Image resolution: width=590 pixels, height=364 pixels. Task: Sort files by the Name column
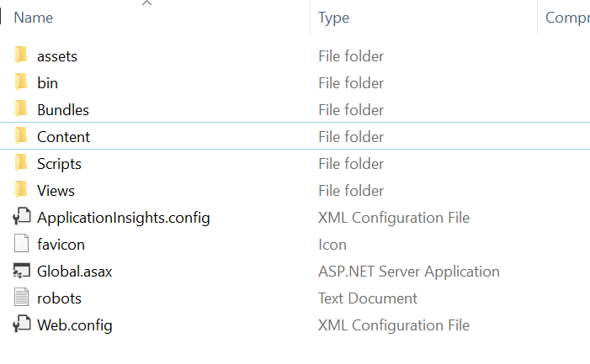[x=34, y=18]
